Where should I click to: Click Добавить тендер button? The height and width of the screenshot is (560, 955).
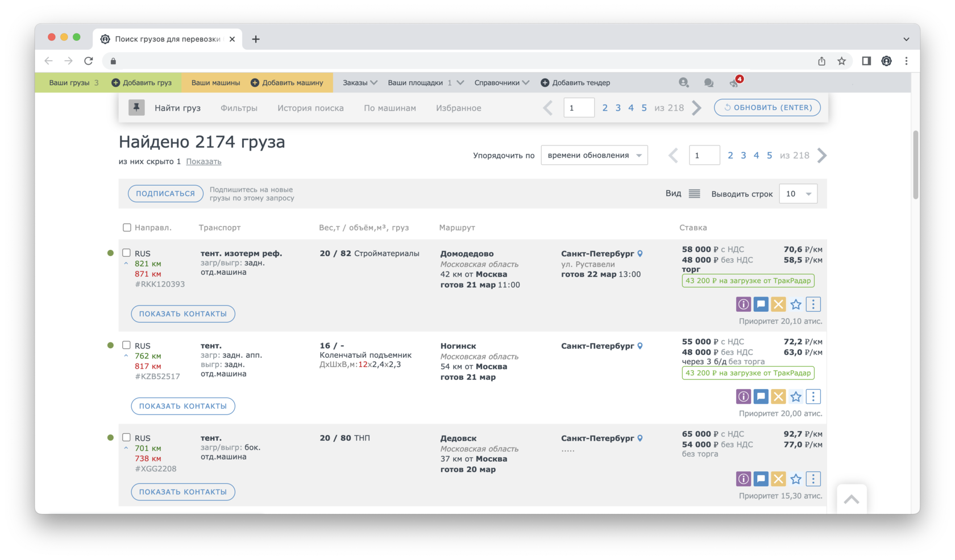(x=575, y=82)
